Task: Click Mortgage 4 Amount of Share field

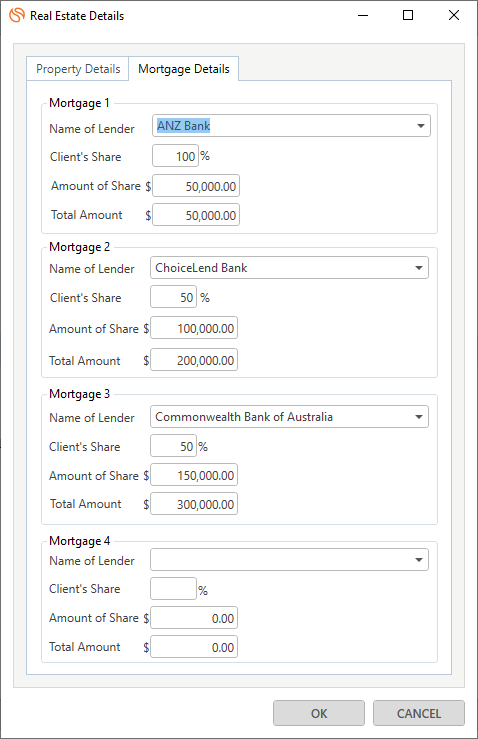Action: (x=194, y=618)
